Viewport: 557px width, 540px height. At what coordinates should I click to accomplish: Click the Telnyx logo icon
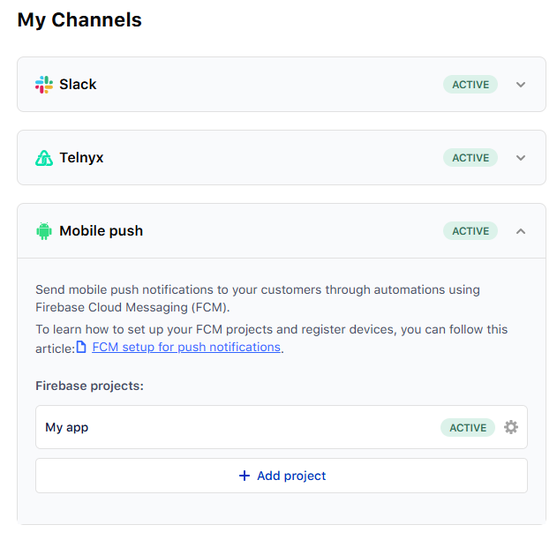point(44,158)
